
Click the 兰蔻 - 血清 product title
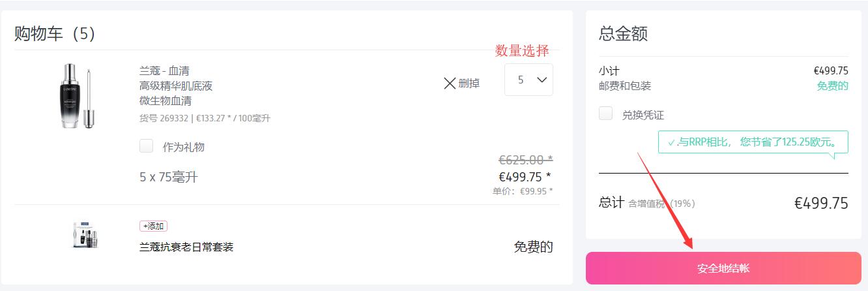pyautogui.click(x=164, y=70)
